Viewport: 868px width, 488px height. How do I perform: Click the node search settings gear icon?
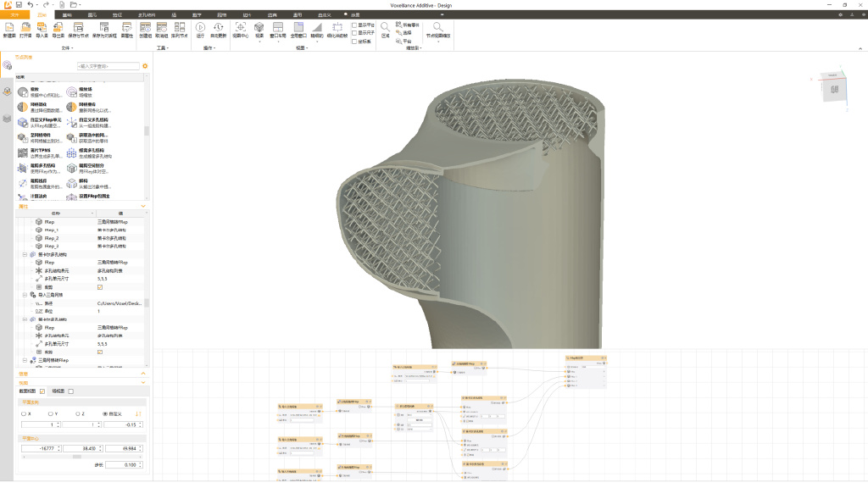point(145,65)
